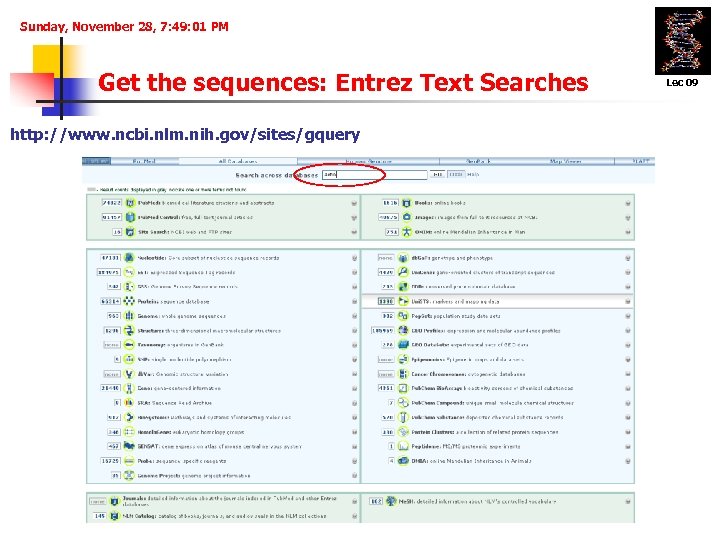Open the GEO Profiles icon

click(x=403, y=331)
